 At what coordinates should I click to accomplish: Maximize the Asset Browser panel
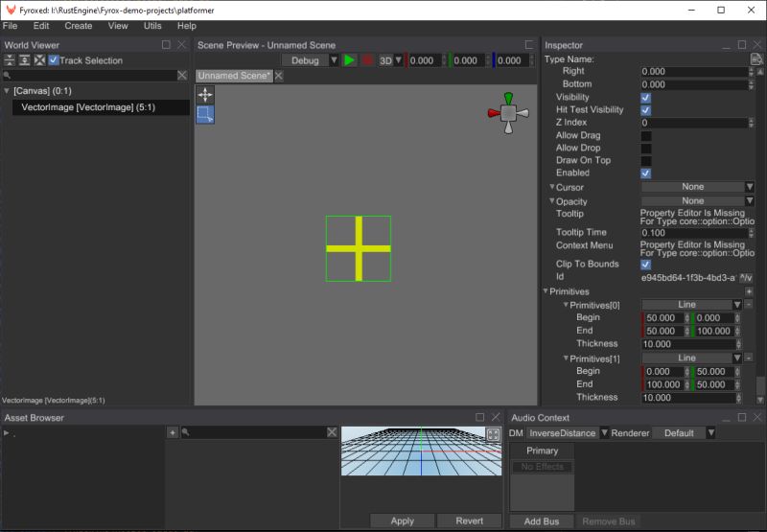click(x=480, y=417)
